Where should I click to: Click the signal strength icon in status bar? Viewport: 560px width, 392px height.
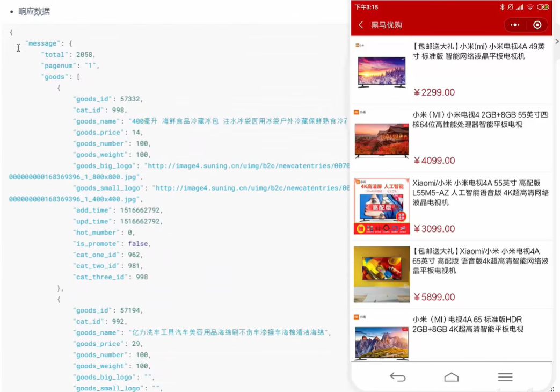pyautogui.click(x=520, y=7)
